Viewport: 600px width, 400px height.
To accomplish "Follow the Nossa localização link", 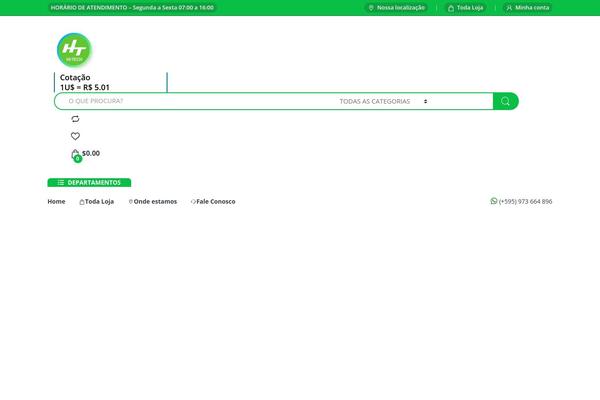I will [x=401, y=8].
